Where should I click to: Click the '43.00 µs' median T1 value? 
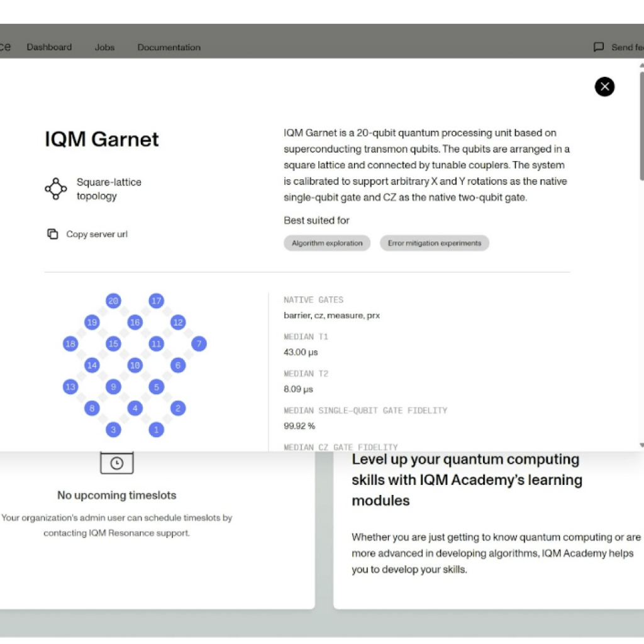coord(301,352)
